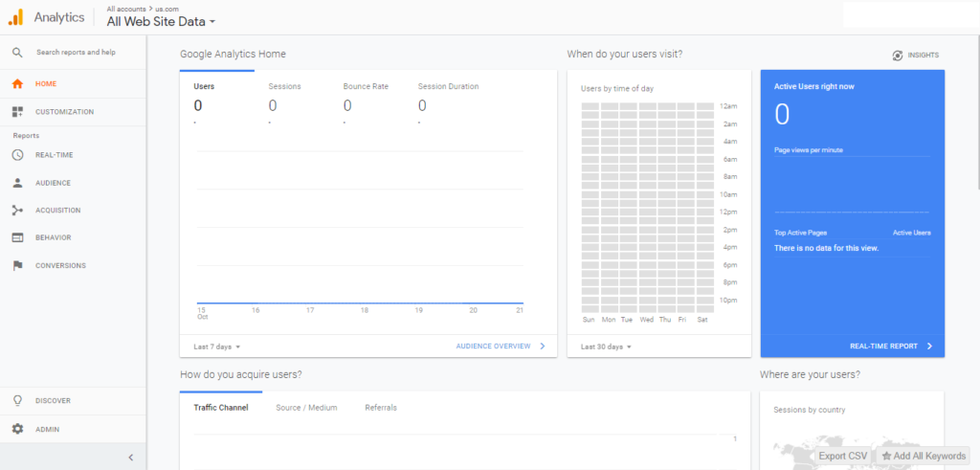This screenshot has height=470, width=980.
Task: Open the AUDIENCE reports section
Action: 73,183
